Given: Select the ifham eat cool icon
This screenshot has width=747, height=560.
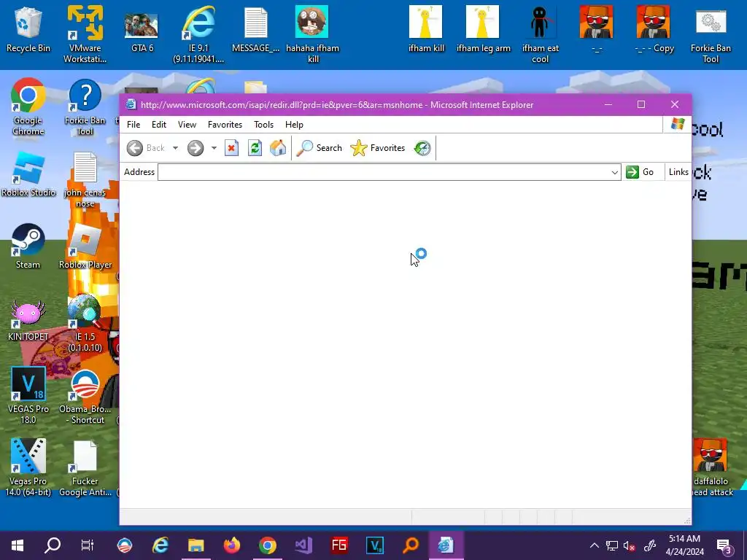Looking at the screenshot, I should click(x=540, y=34).
